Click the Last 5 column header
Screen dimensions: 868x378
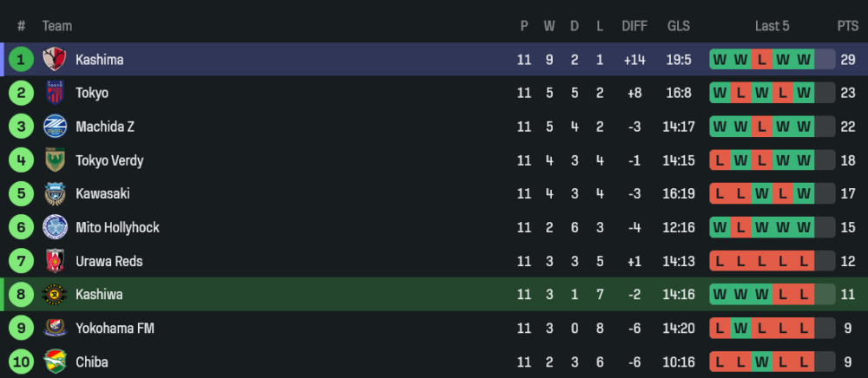772,26
